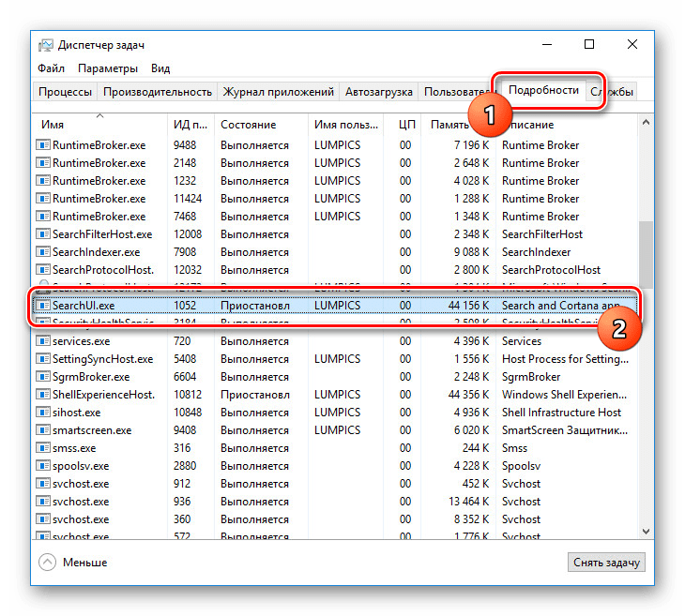This screenshot has width=685, height=616.
Task: Select process name services.exe
Action: [x=81, y=341]
